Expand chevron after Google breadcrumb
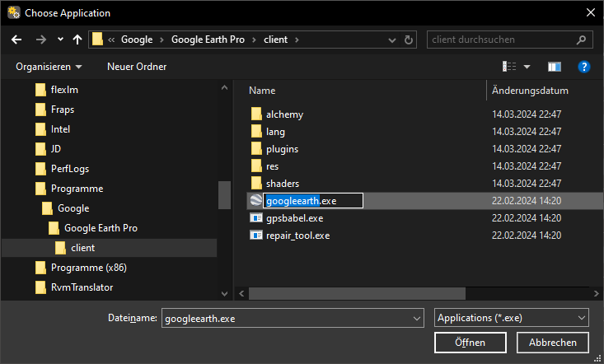The image size is (604, 364). 162,40
